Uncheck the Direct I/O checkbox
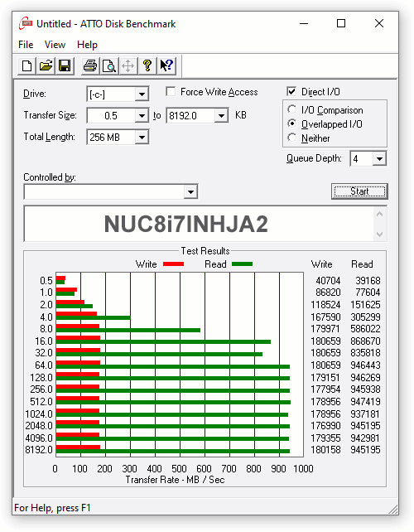The width and height of the screenshot is (414, 532). [291, 92]
